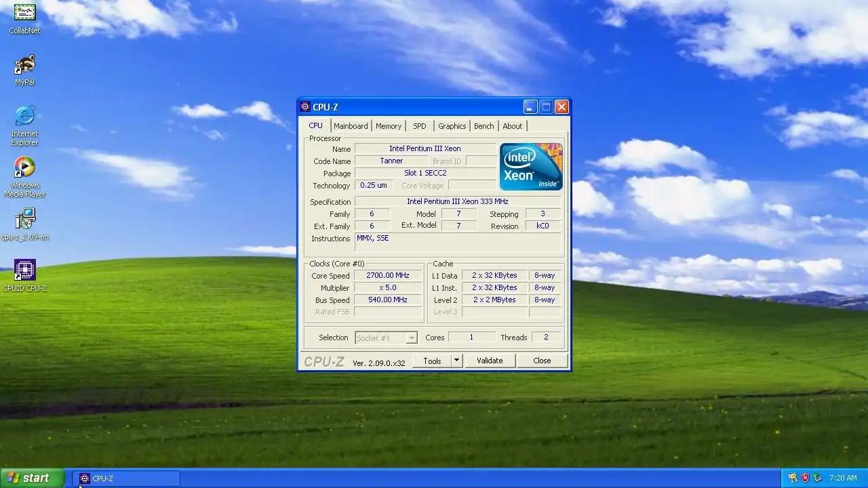Click the Validate button
The image size is (868, 488).
point(490,361)
